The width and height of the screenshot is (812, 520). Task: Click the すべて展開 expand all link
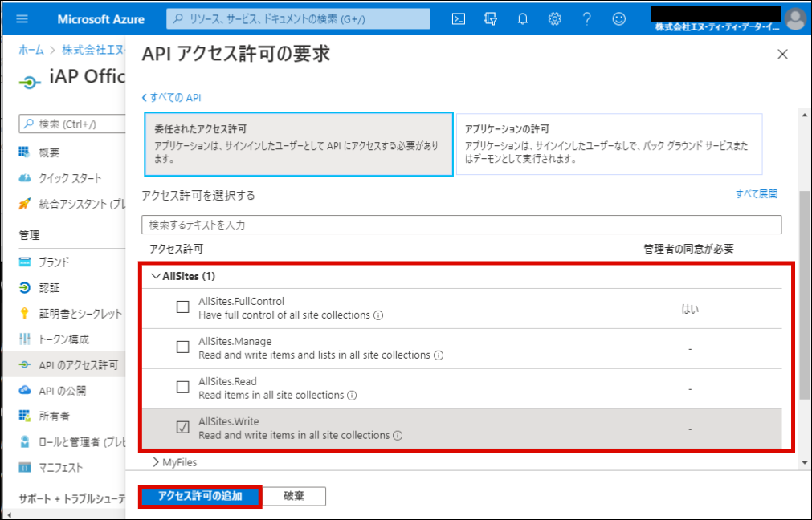(x=756, y=194)
